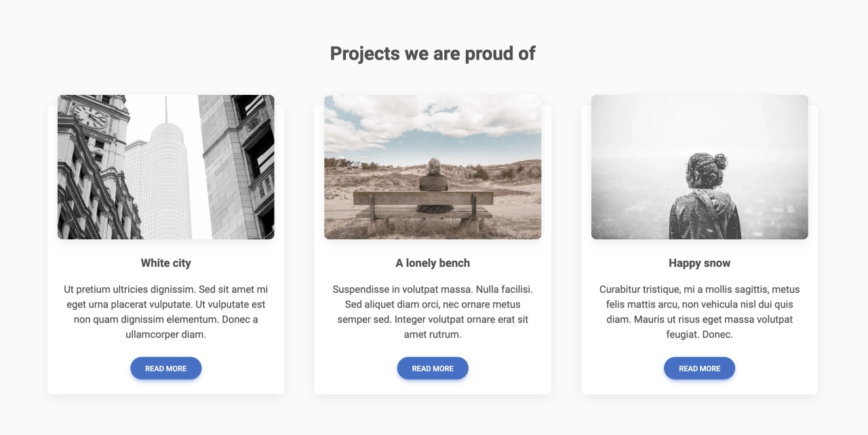Viewport: 868px width, 435px height.
Task: View the lonely bench landscape image
Action: (x=433, y=167)
